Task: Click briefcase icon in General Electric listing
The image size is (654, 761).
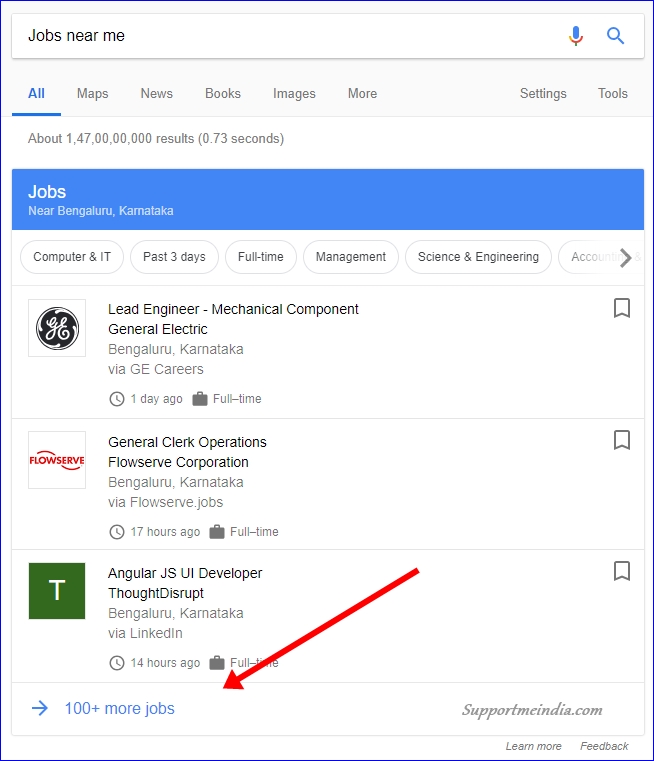Action: [x=200, y=399]
